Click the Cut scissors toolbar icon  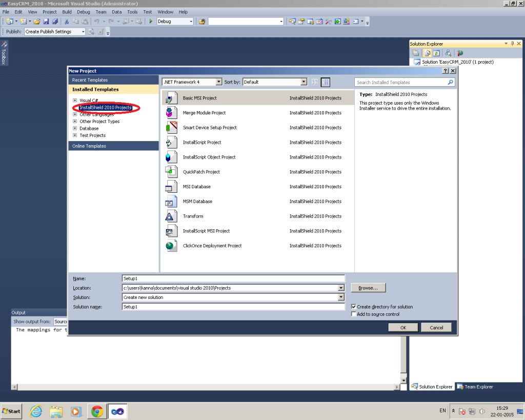tap(67, 22)
